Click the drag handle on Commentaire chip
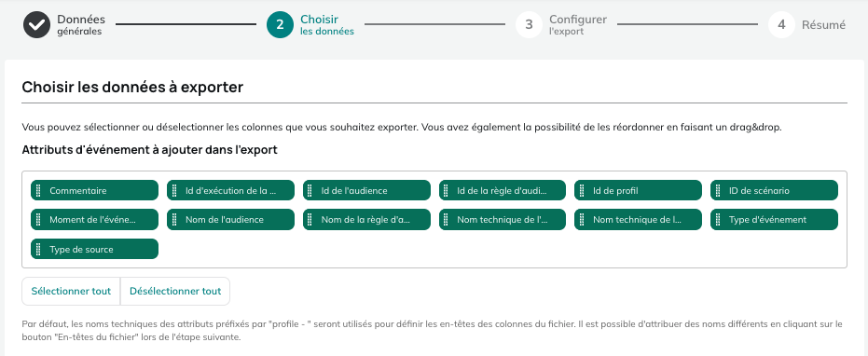 point(38,190)
